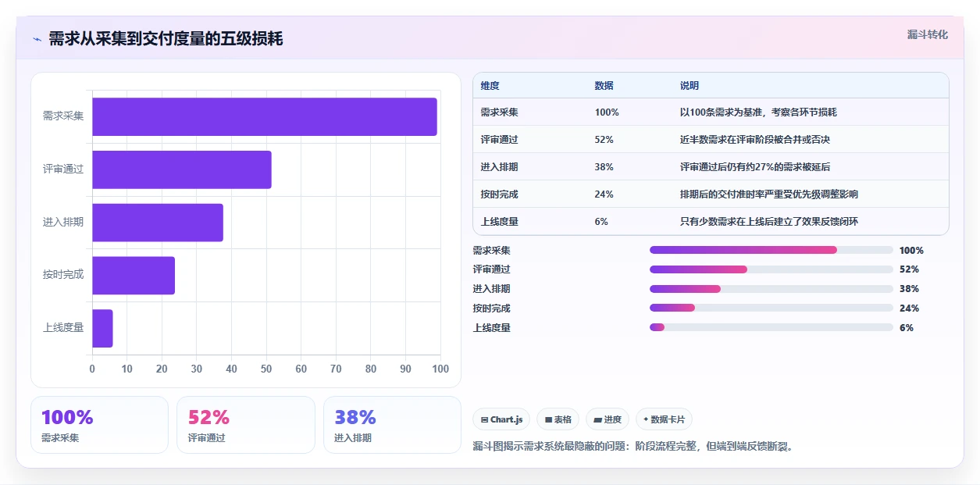The height and width of the screenshot is (485, 980).
Task: Click the 按时完成 24% progress bar
Action: (x=772, y=308)
